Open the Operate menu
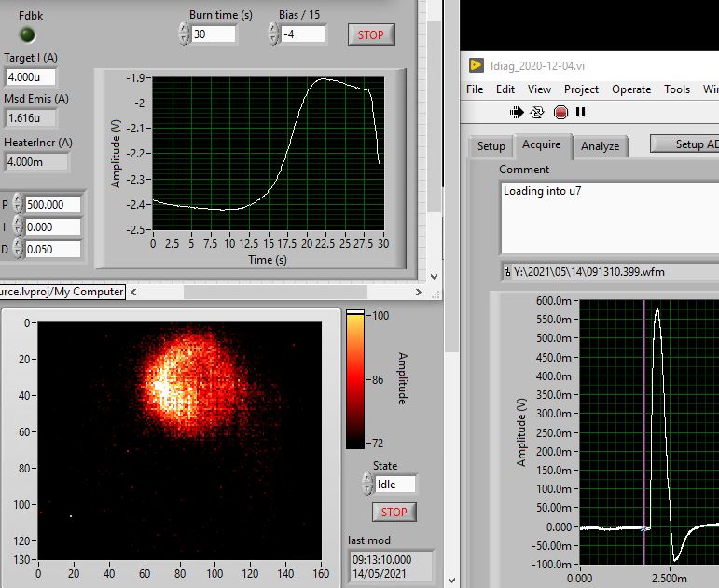The image size is (719, 588). 631,89
